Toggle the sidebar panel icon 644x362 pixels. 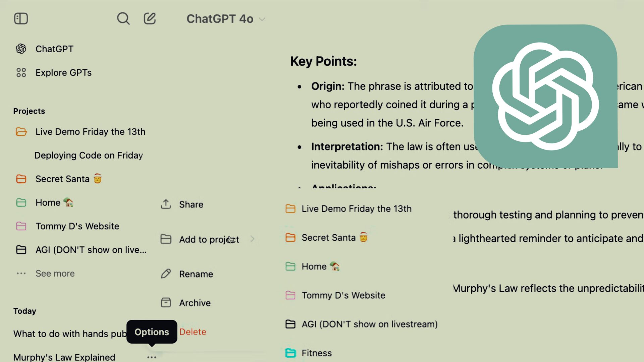tap(21, 18)
